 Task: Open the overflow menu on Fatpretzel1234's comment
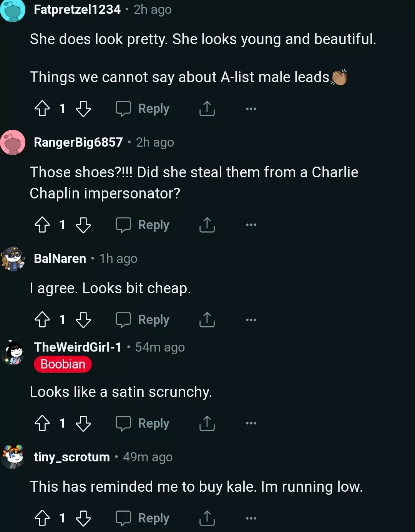pyautogui.click(x=250, y=109)
